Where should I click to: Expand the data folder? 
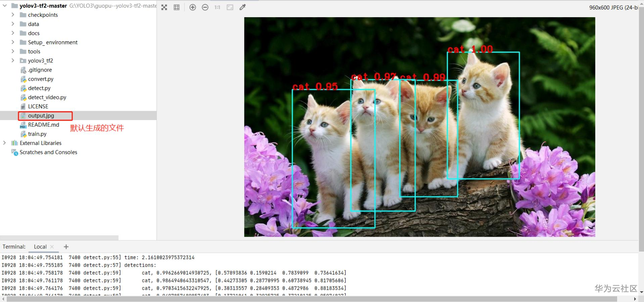[x=13, y=24]
